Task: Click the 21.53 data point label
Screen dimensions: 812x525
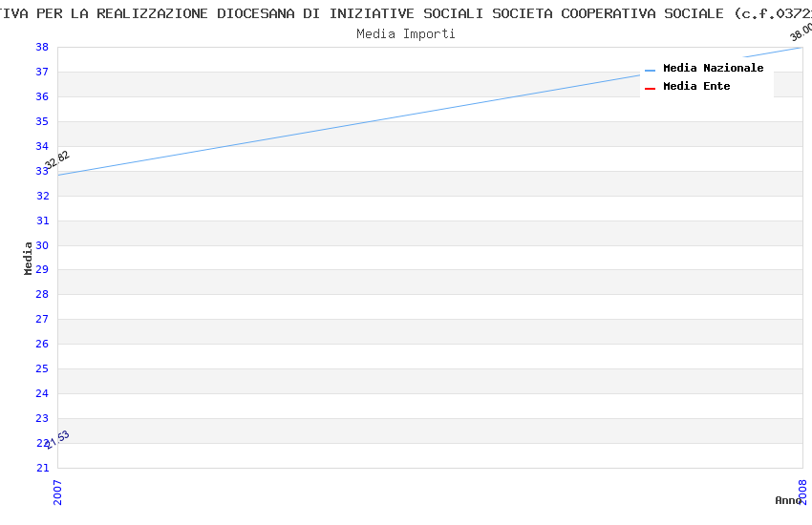Action: point(57,439)
